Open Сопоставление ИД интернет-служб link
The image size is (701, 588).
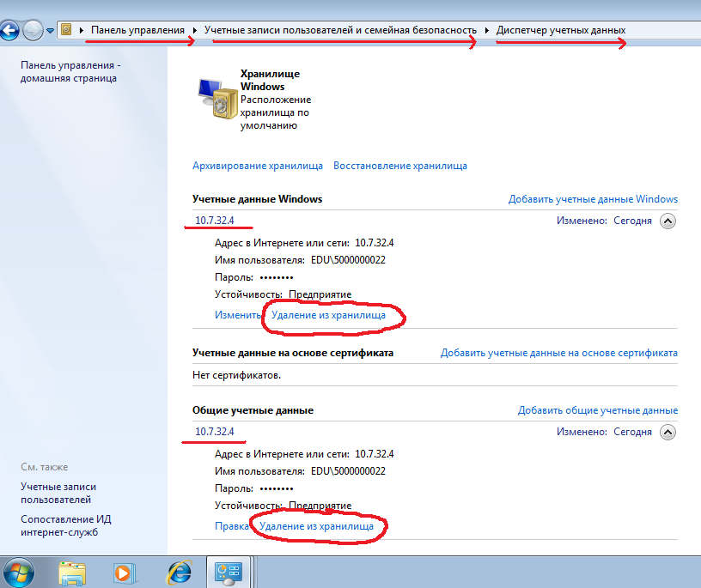pyautogui.click(x=65, y=525)
